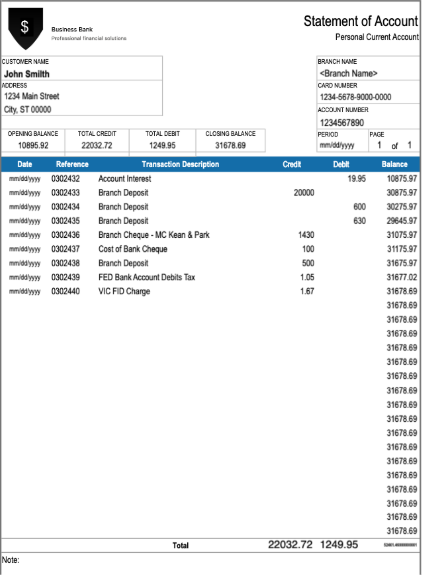Image resolution: width=422 pixels, height=577 pixels.
Task: Select reference number 0302436
Action: (x=65, y=235)
